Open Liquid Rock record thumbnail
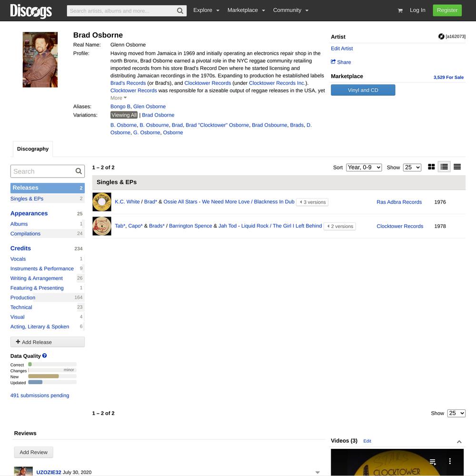The image size is (476, 476). pyautogui.click(x=102, y=226)
